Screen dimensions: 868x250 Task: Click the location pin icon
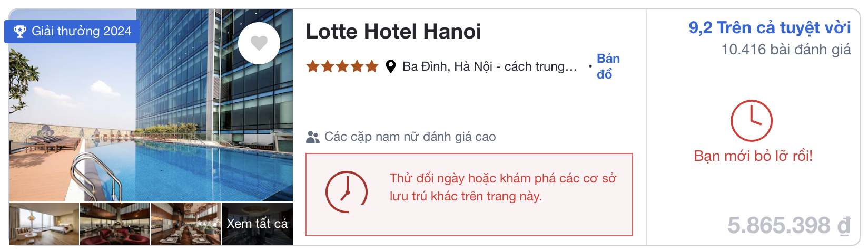click(390, 66)
